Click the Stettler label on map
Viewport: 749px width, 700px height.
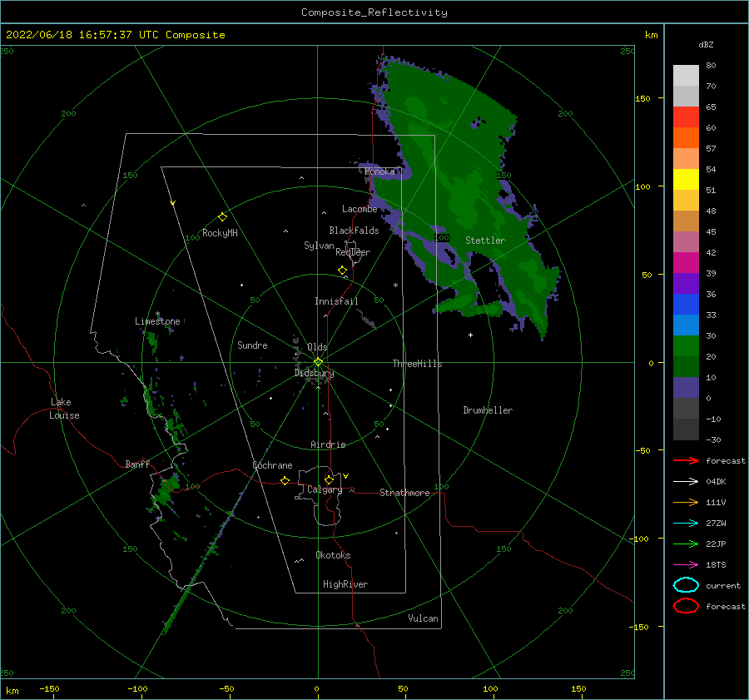click(x=485, y=241)
